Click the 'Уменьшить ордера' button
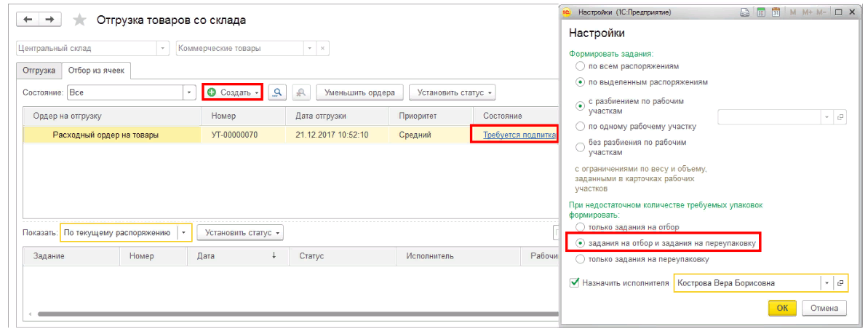This screenshot has height=329, width=868. click(359, 92)
